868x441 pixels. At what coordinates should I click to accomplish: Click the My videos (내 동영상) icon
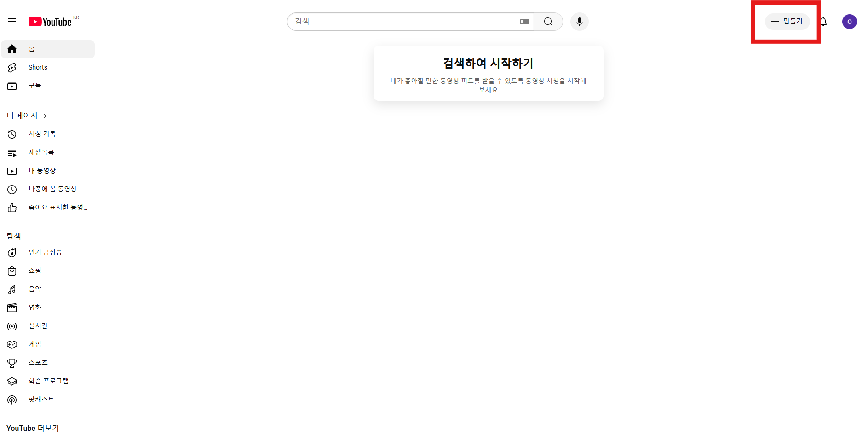pyautogui.click(x=12, y=171)
